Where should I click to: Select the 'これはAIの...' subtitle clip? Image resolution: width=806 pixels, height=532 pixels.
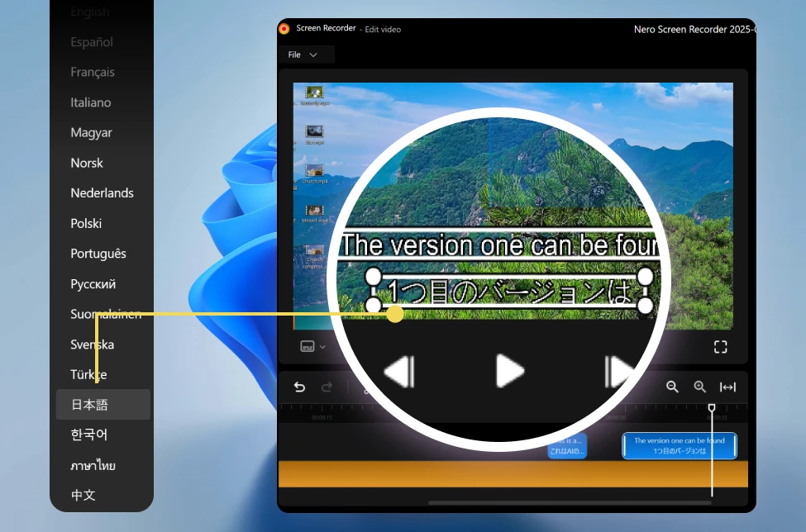pyautogui.click(x=567, y=446)
